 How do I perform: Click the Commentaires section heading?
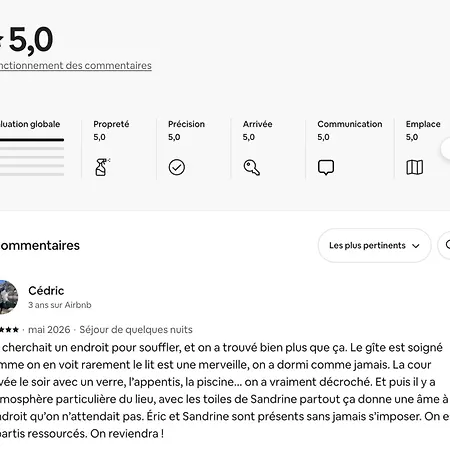tap(40, 245)
